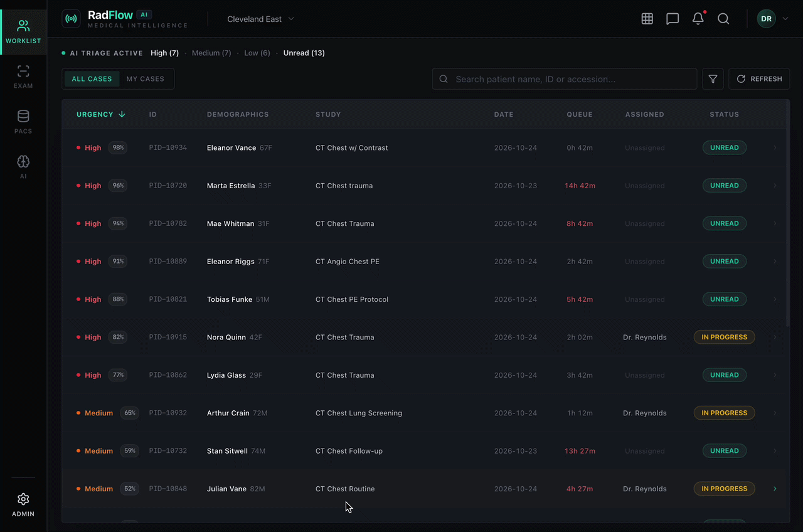Switch to the MY CASES tab
803x532 pixels.
tap(146, 78)
